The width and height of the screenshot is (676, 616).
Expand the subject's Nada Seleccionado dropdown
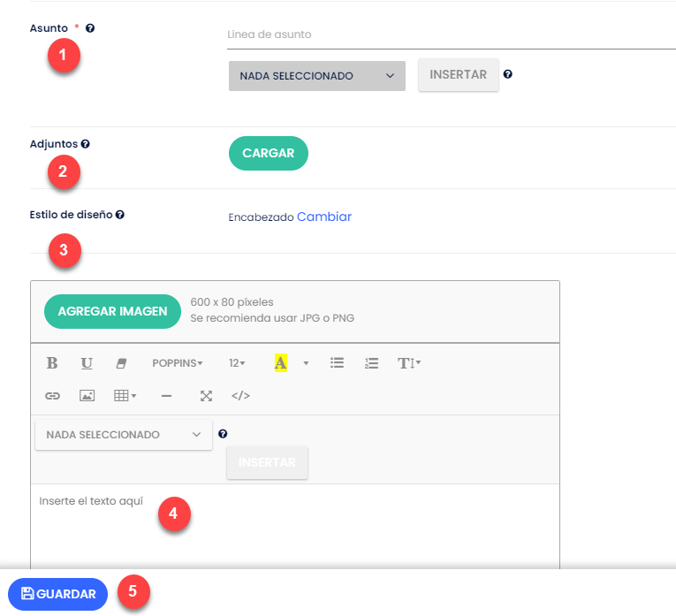click(316, 76)
